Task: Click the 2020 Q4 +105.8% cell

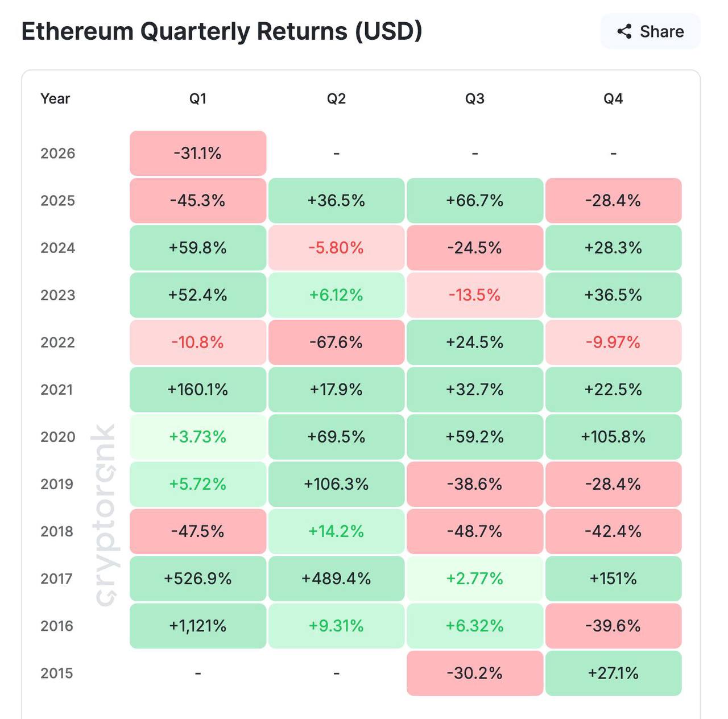Action: click(613, 436)
